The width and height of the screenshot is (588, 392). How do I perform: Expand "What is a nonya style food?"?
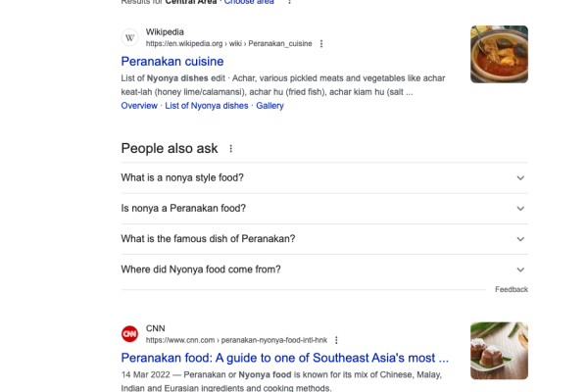[x=324, y=177]
